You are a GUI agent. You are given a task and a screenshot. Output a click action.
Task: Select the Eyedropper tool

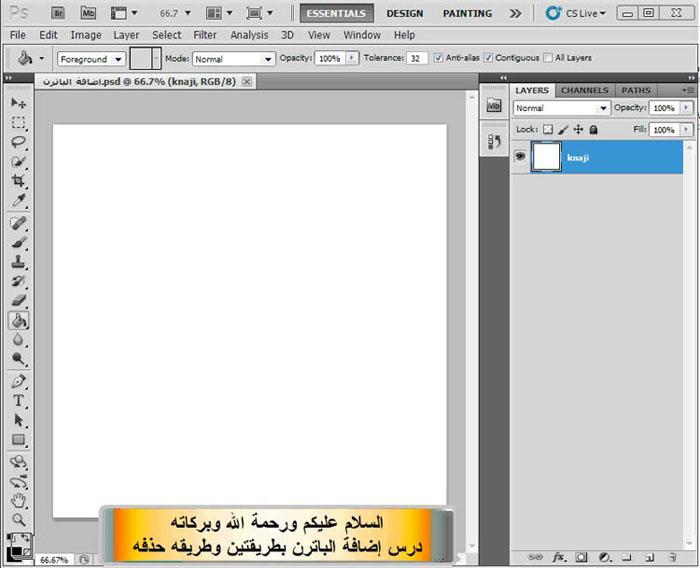19,201
